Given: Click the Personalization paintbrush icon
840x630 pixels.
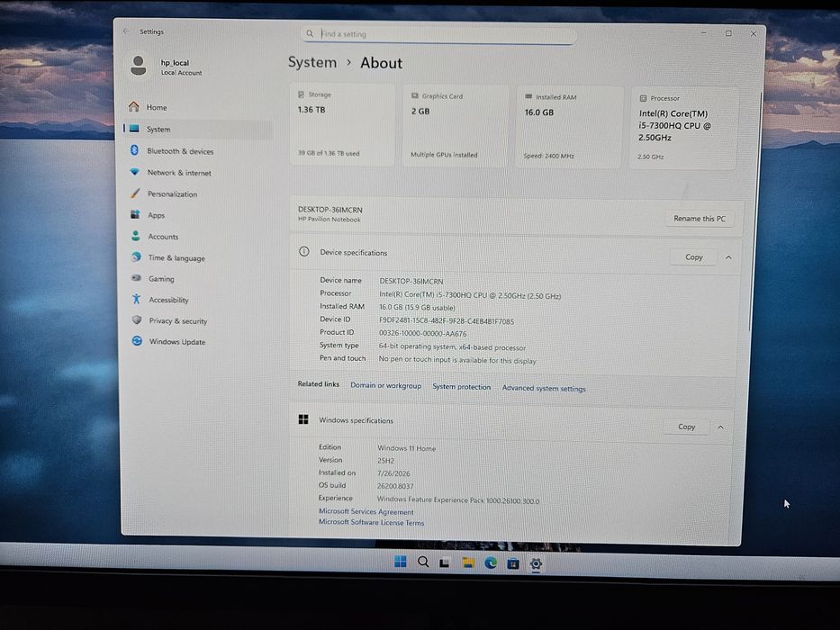Looking at the screenshot, I should tap(136, 193).
